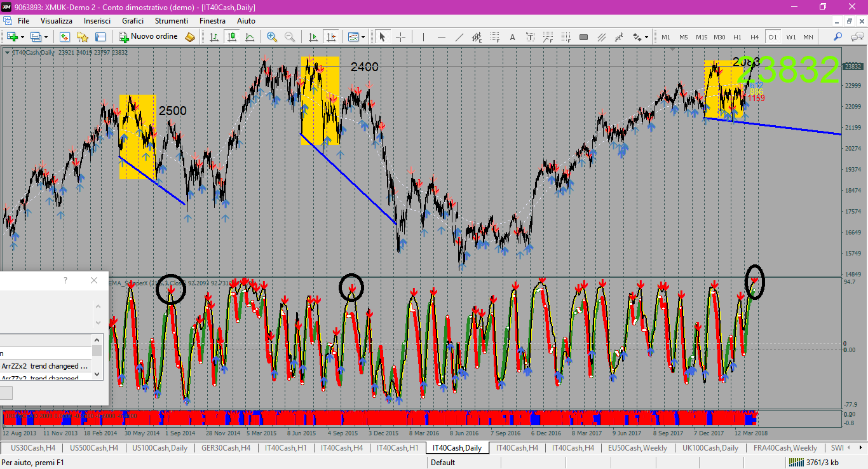Switch to EU50Cash,Weekly chart tab

637,448
